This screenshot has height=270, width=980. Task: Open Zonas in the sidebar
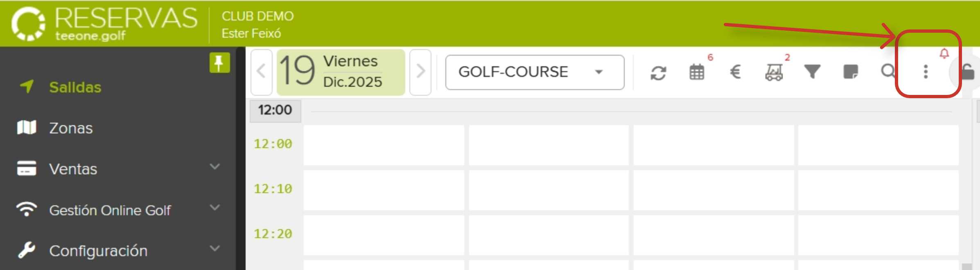[x=71, y=128]
